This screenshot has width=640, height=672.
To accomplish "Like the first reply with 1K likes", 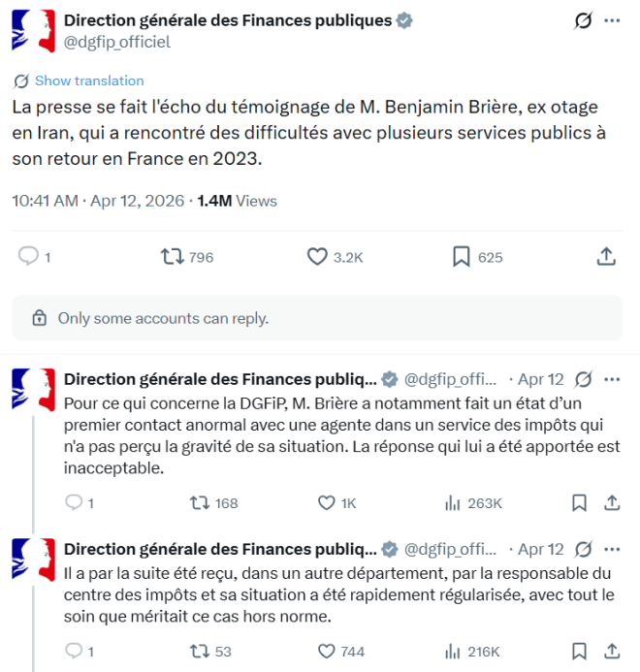I will [x=327, y=503].
